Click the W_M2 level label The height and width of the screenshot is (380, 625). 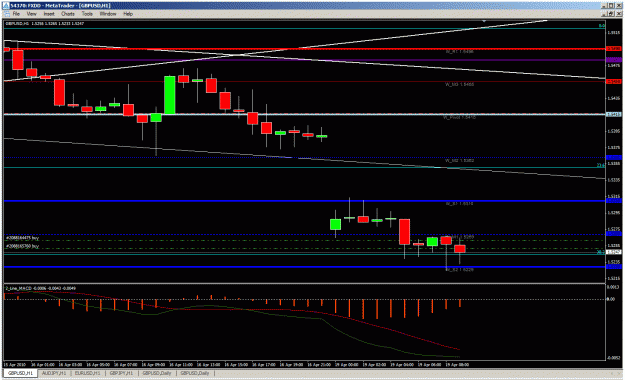pyautogui.click(x=460, y=161)
